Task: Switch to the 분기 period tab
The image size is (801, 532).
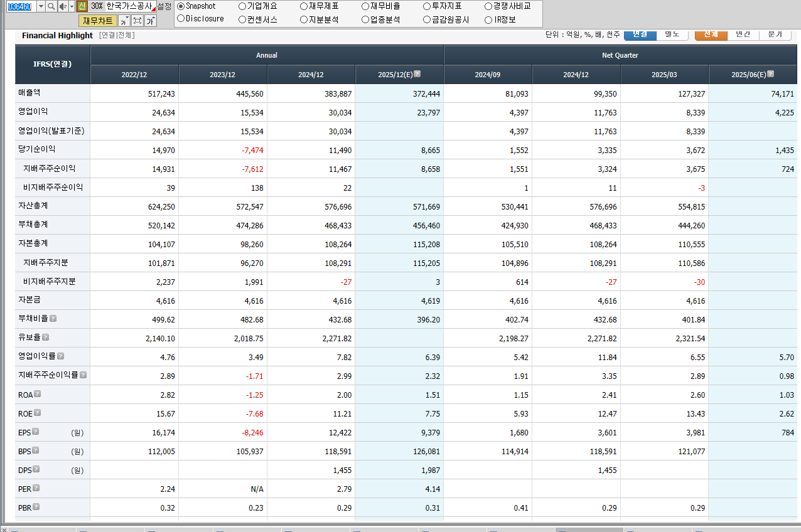Action: 775,34
